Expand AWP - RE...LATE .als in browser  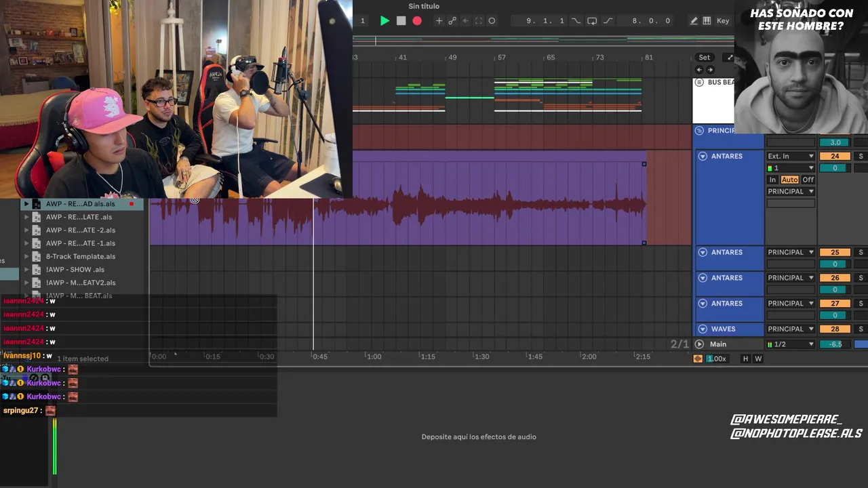[26, 217]
